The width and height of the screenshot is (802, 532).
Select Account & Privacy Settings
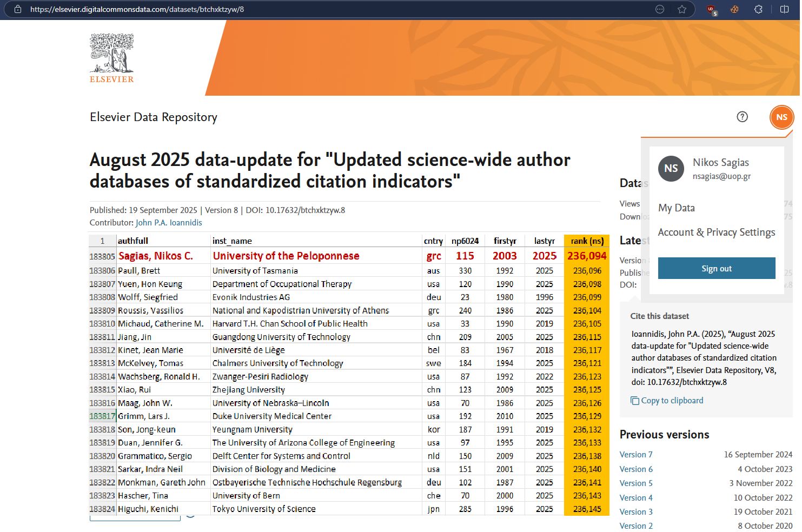716,232
